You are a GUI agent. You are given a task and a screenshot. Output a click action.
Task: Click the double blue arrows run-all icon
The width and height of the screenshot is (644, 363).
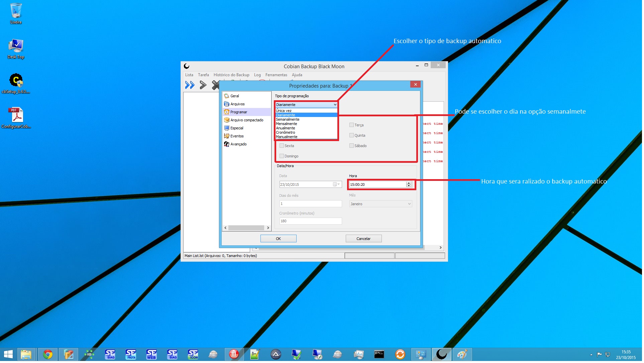click(190, 86)
